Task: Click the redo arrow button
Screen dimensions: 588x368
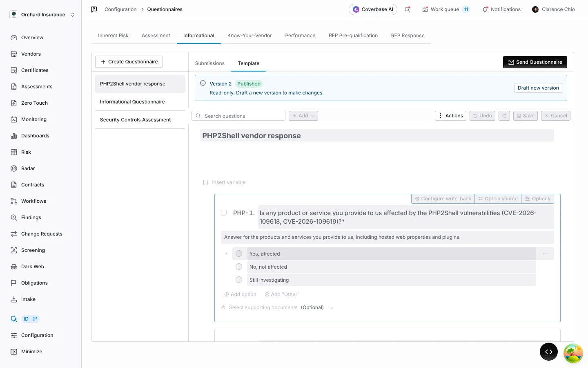Action: tap(504, 116)
